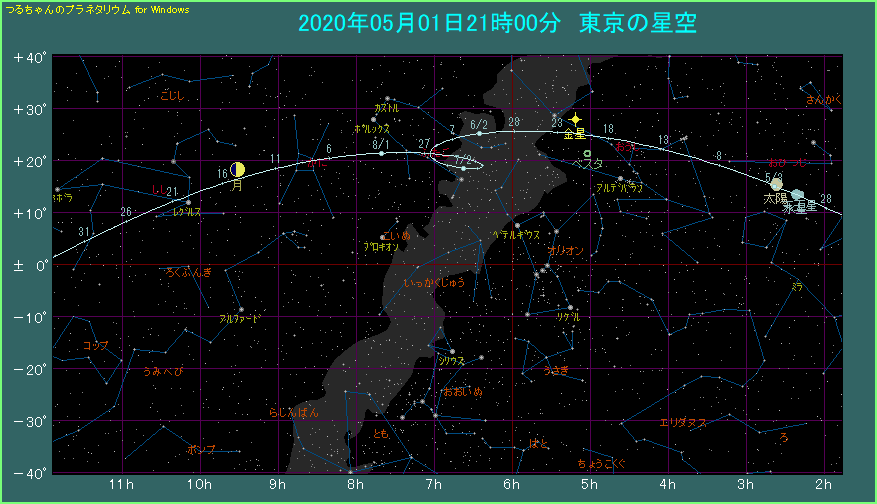Click the Sun (太陽) disc icon
Viewport: 877px width, 504px height.
click(776, 184)
